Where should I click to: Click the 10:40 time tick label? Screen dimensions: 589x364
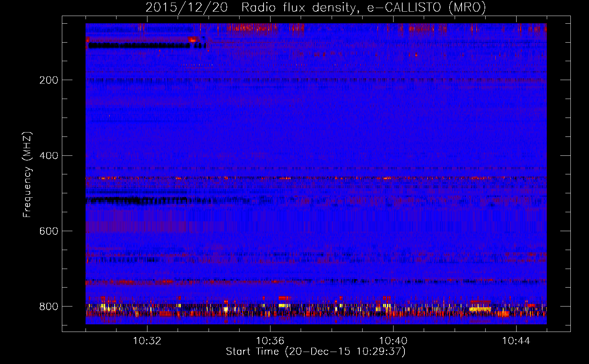click(x=393, y=341)
